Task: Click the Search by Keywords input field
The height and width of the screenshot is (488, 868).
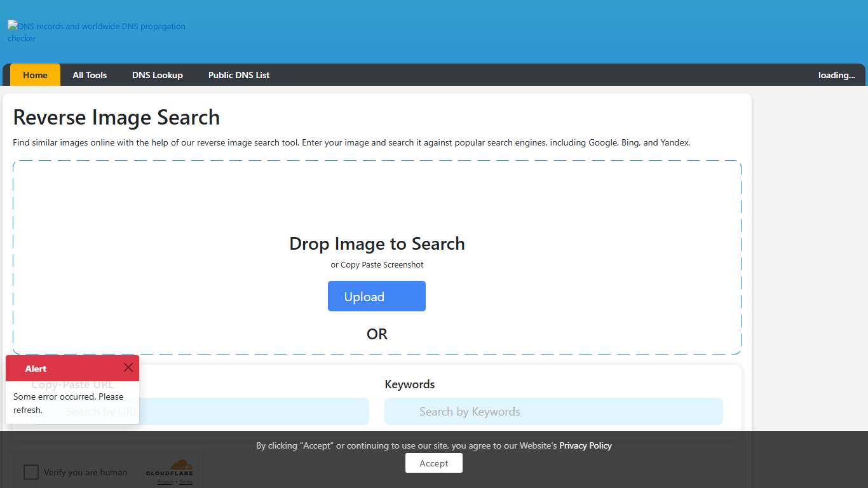Action: (553, 411)
